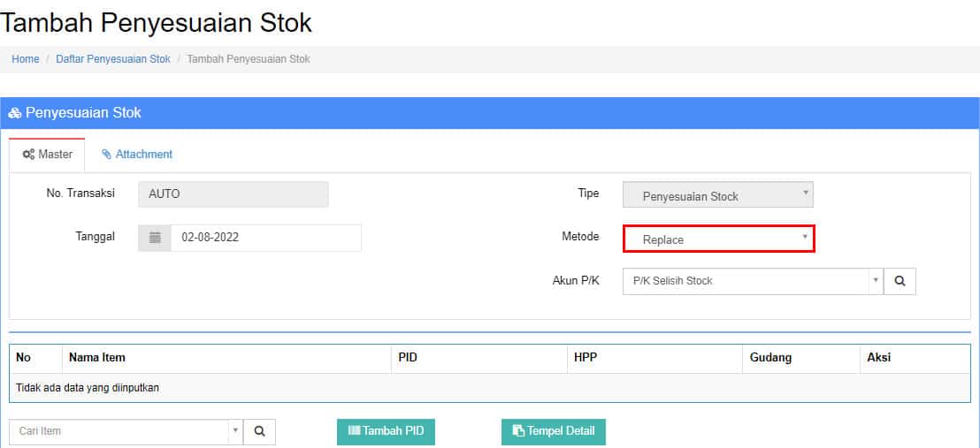Click the Nama Item column header

97,358
